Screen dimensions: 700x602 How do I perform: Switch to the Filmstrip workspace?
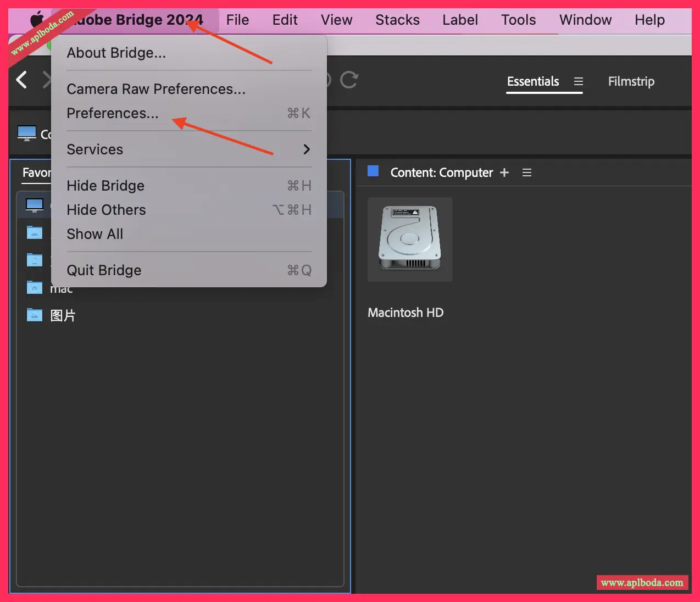tap(631, 81)
